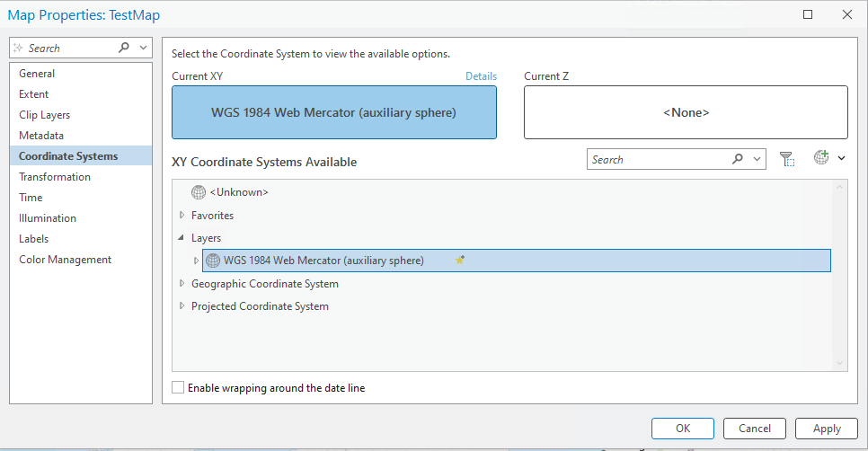
Task: Click the magnifier icon in the left sidebar search
Action: point(124,48)
